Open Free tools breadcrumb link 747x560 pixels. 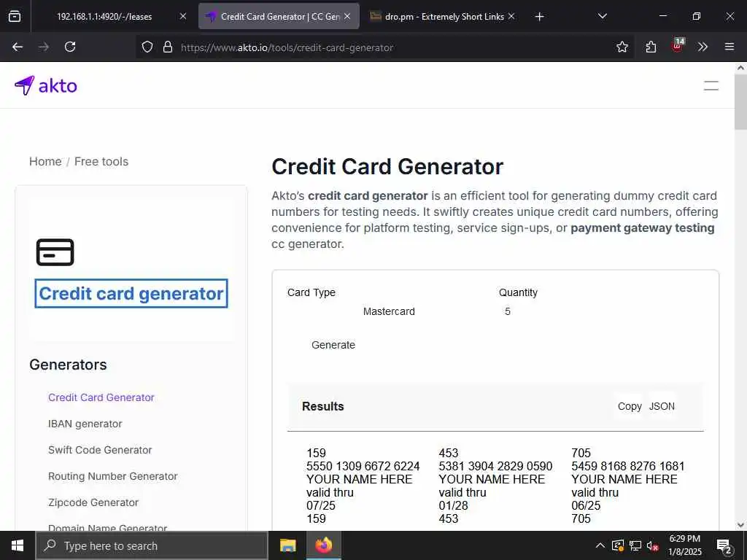tap(101, 161)
